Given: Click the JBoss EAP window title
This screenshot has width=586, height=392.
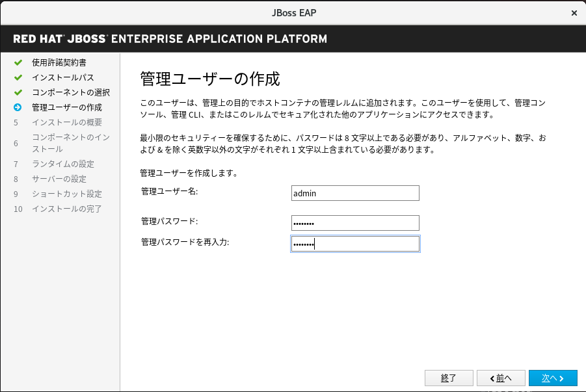Looking at the screenshot, I should pos(294,13).
